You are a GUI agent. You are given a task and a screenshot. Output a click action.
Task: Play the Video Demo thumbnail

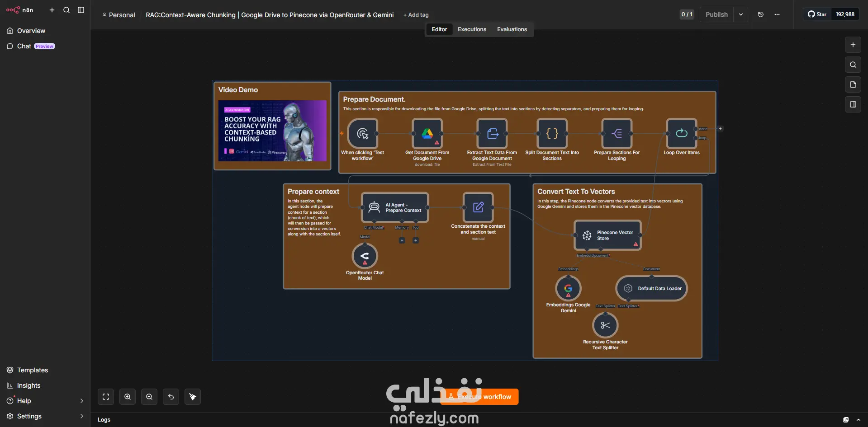click(272, 131)
